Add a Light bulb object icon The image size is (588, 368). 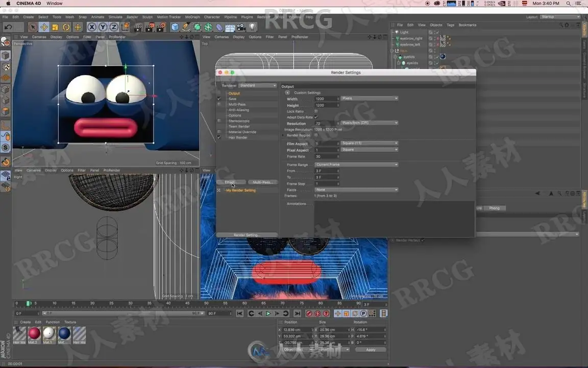(x=253, y=27)
